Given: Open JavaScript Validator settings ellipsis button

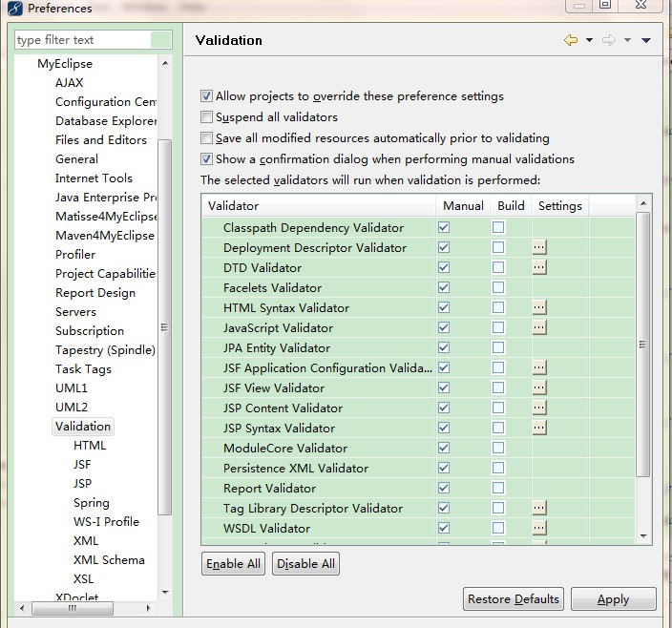Looking at the screenshot, I should 539,327.
